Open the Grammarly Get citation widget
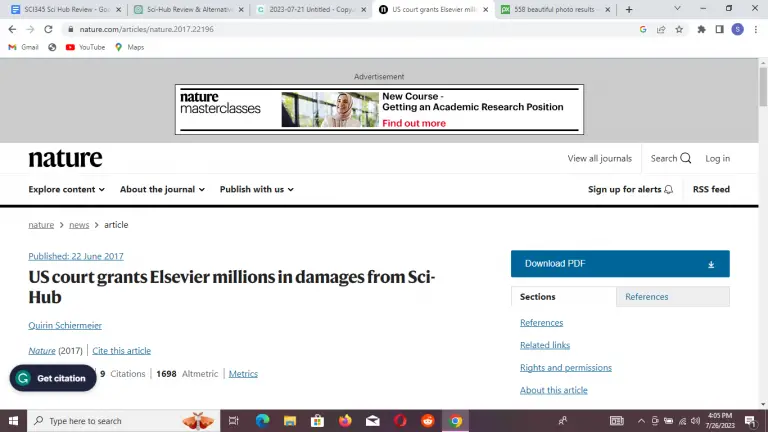768x432 pixels. 53,379
